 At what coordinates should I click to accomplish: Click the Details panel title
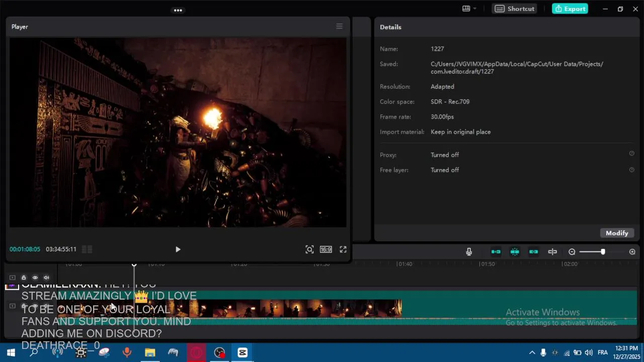click(390, 27)
